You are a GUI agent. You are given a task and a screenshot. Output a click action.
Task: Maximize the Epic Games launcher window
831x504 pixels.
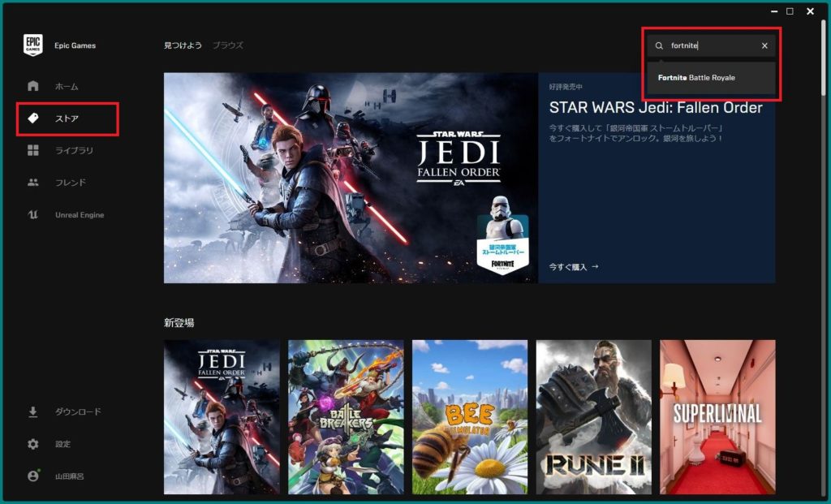(x=790, y=11)
